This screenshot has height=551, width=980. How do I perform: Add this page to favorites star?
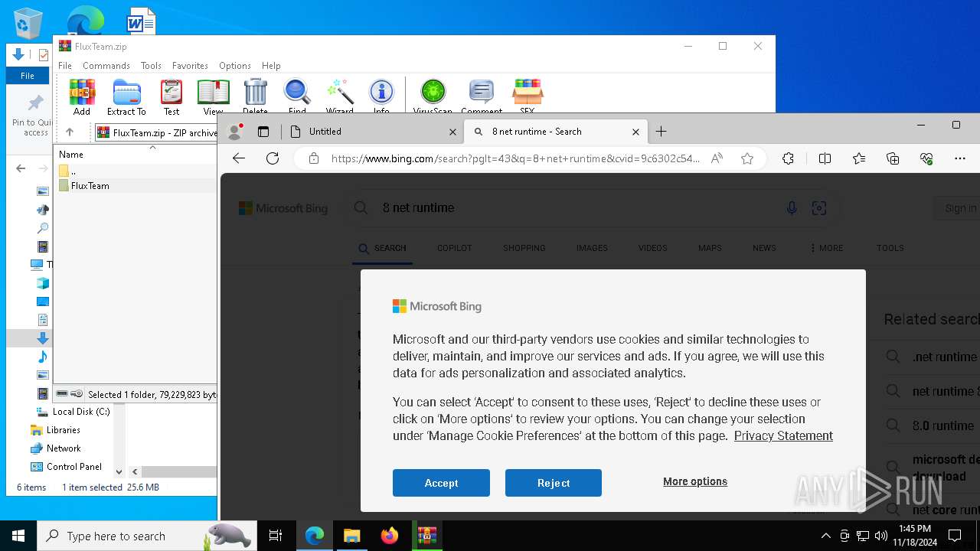click(x=747, y=158)
